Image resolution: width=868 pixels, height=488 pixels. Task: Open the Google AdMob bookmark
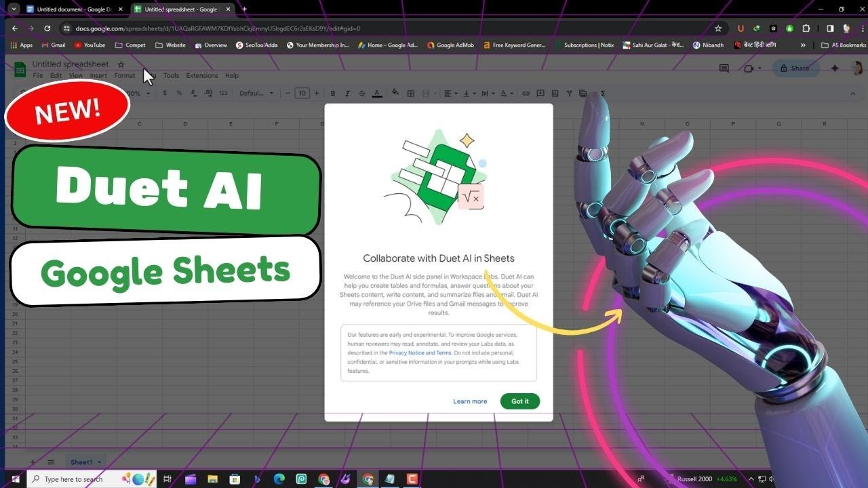coord(450,45)
